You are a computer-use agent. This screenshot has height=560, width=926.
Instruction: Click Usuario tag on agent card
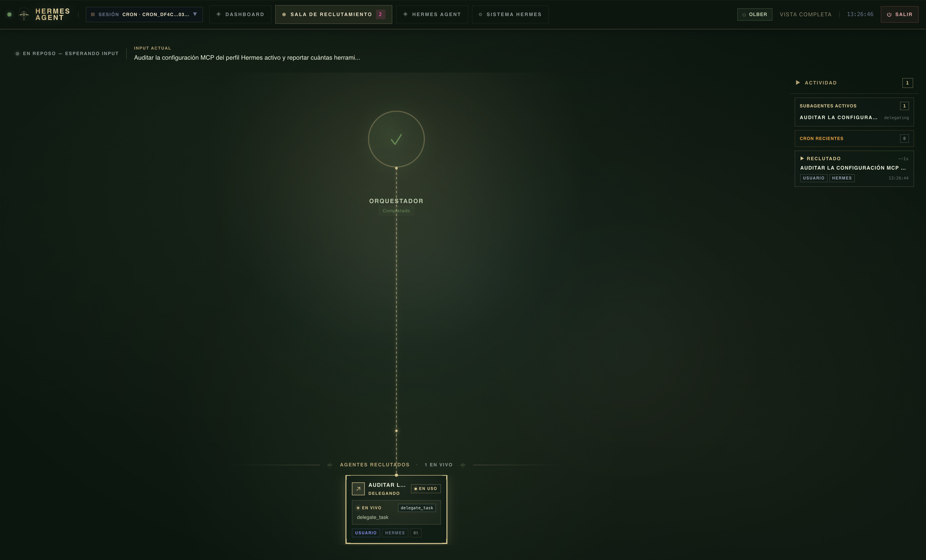click(366, 533)
